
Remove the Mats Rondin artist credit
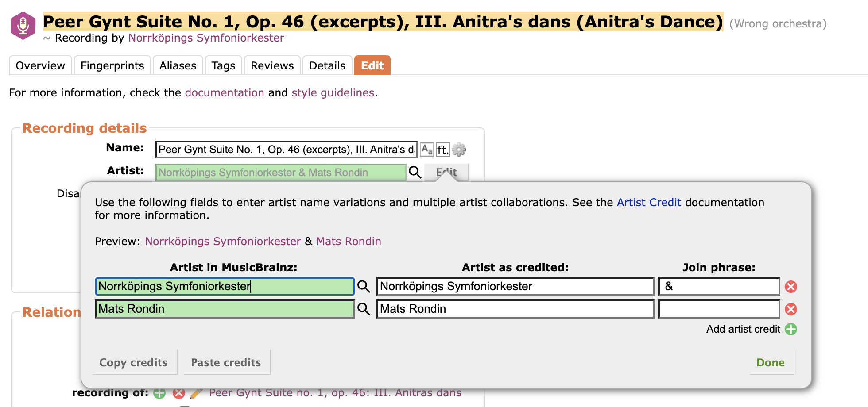(791, 309)
